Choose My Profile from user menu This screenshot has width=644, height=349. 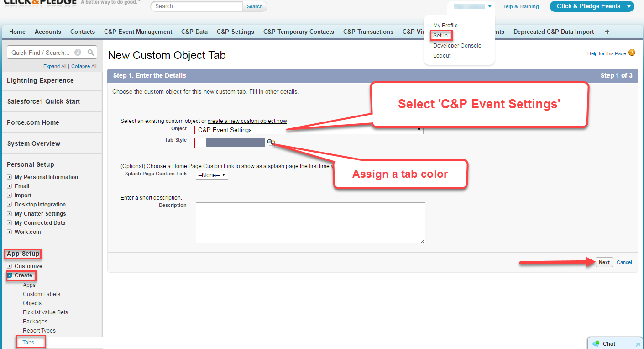(445, 25)
